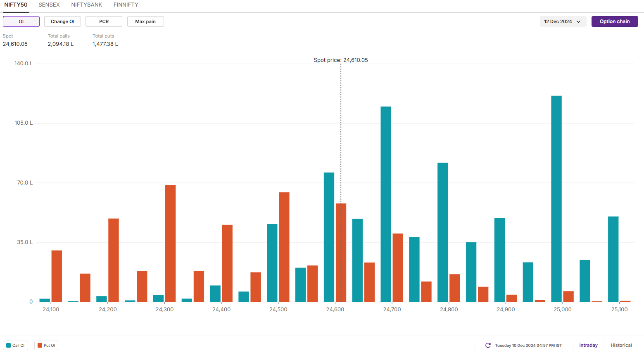Toggle the Call OI legend series
The width and height of the screenshot is (644, 353).
(16, 346)
